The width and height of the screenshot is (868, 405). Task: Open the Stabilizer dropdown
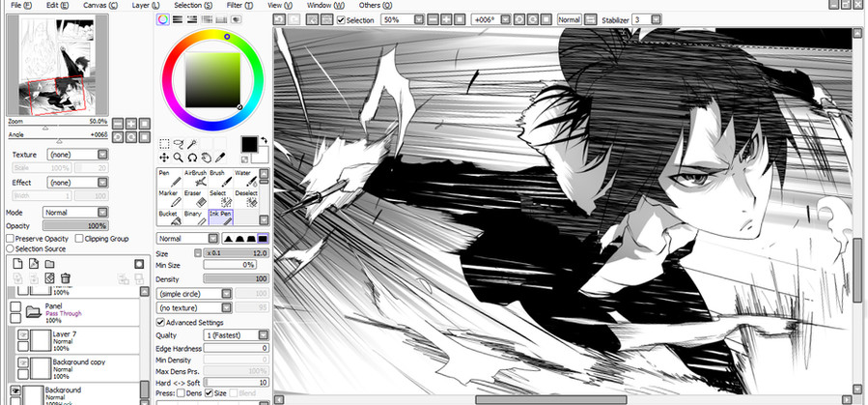click(647, 19)
